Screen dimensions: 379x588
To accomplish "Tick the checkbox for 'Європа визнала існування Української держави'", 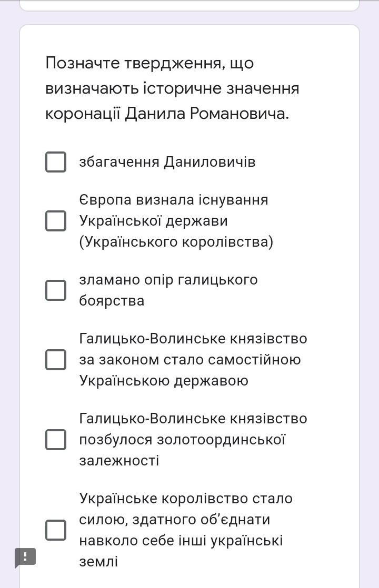I will tap(56, 220).
